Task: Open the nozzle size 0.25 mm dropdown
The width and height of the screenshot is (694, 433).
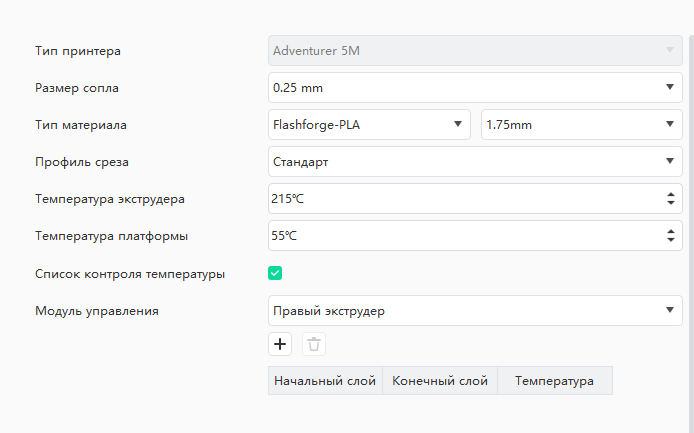Action: click(x=475, y=88)
